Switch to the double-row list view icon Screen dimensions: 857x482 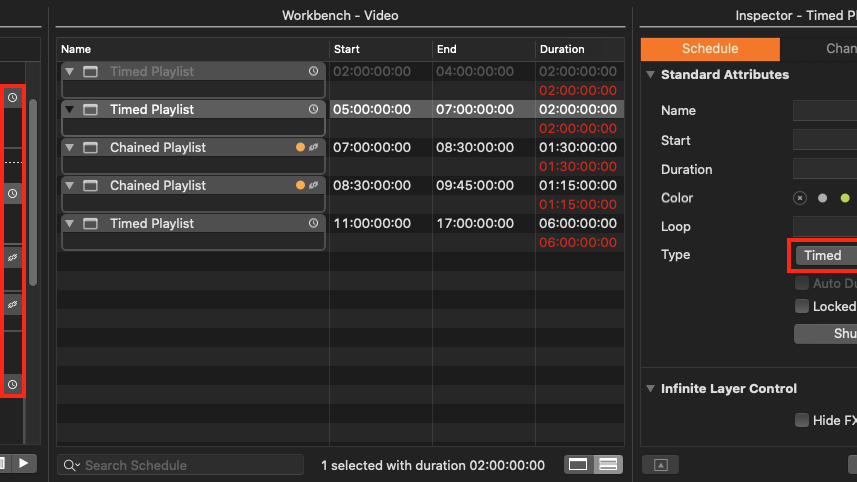(608, 464)
